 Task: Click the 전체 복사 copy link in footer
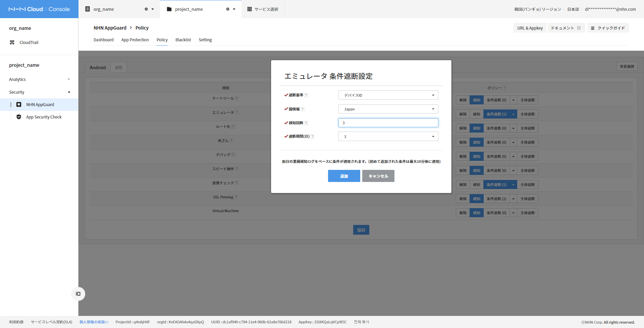click(362, 322)
